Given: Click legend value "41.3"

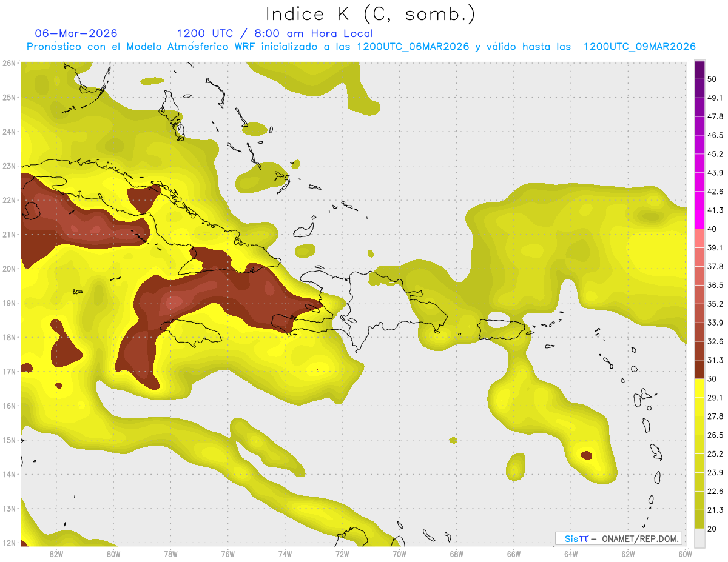Looking at the screenshot, I should [715, 210].
